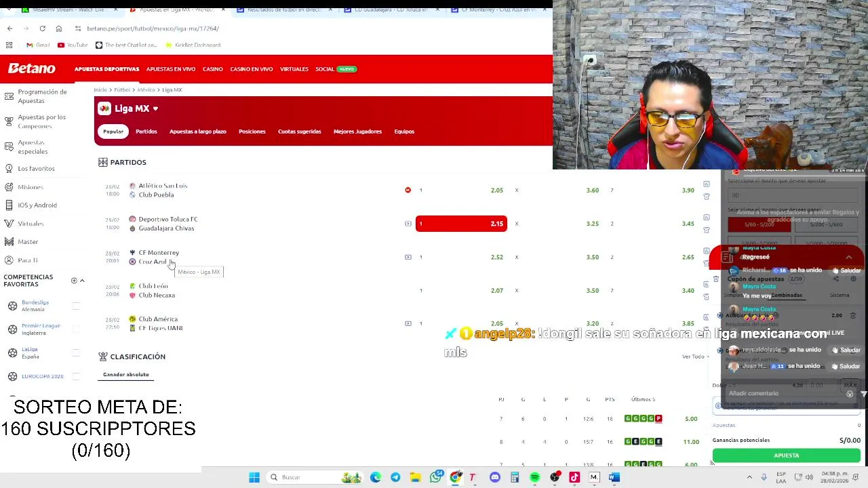Select the Equipos tab

(x=404, y=131)
